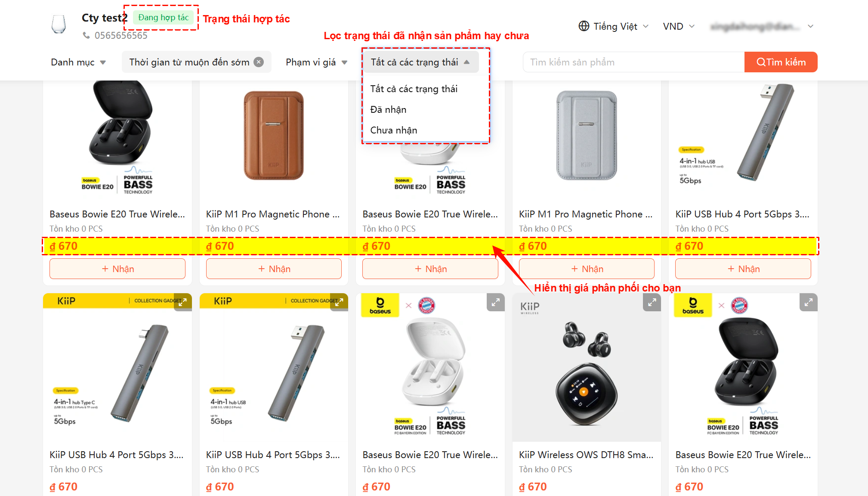
Task: Expand the KiiP Wireless OWS DTH8 image
Action: pos(652,302)
